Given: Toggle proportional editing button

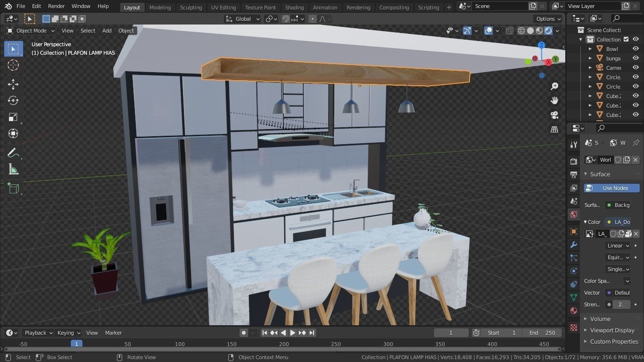Looking at the screenshot, I should click(313, 19).
